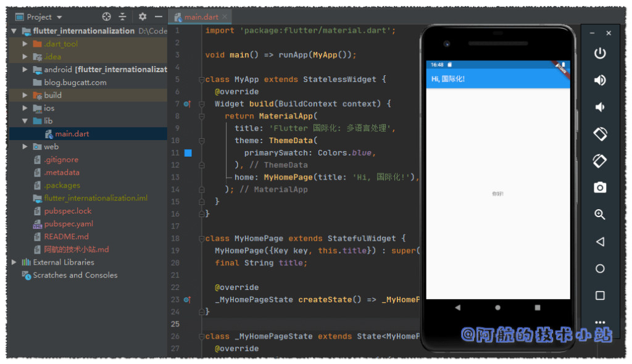Power off the emulator via power icon
Viewport: 632px width, 364px height.
coord(600,53)
